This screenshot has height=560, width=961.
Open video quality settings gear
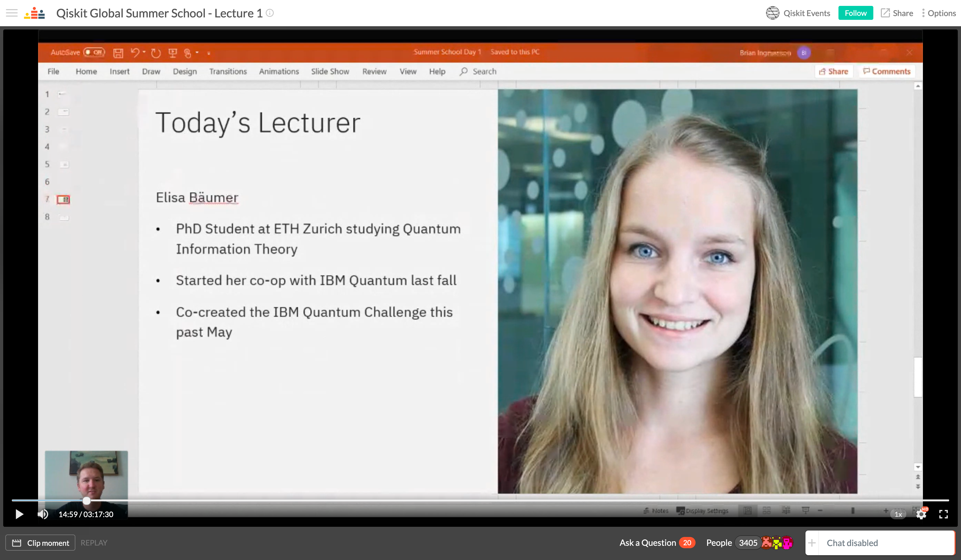point(921,514)
